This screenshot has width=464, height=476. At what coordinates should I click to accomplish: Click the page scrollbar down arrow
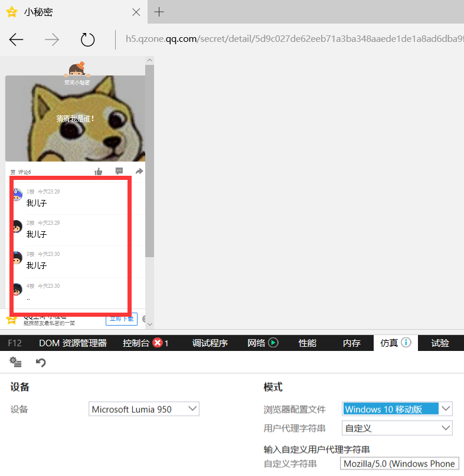pyautogui.click(x=149, y=324)
